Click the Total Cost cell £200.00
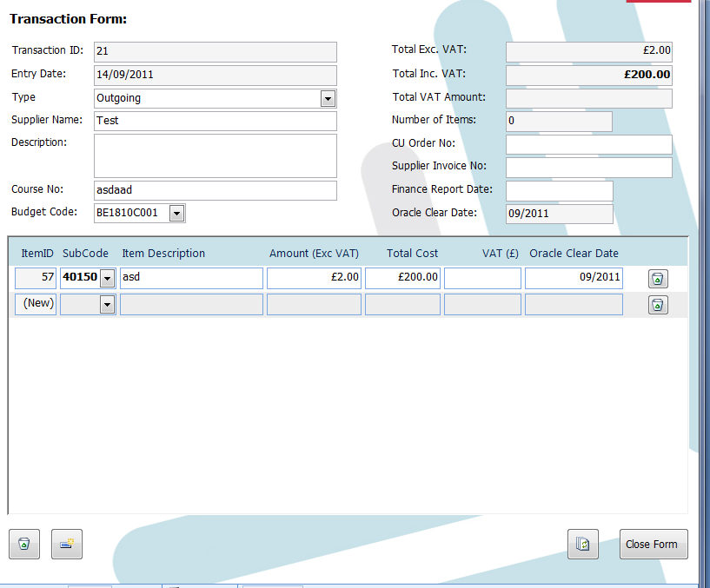This screenshot has height=588, width=710. (402, 278)
